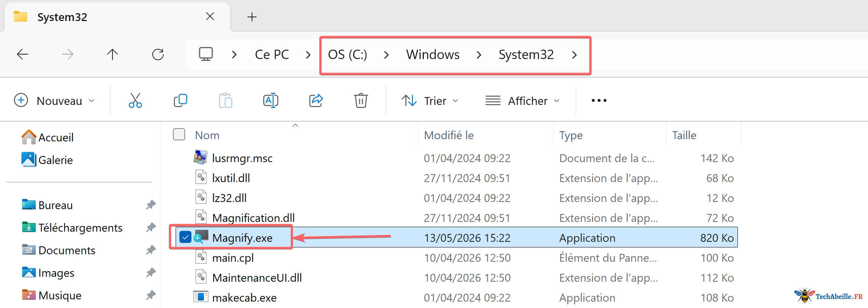Click the pin icon next to Documents
The height and width of the screenshot is (308, 868).
pyautogui.click(x=151, y=250)
